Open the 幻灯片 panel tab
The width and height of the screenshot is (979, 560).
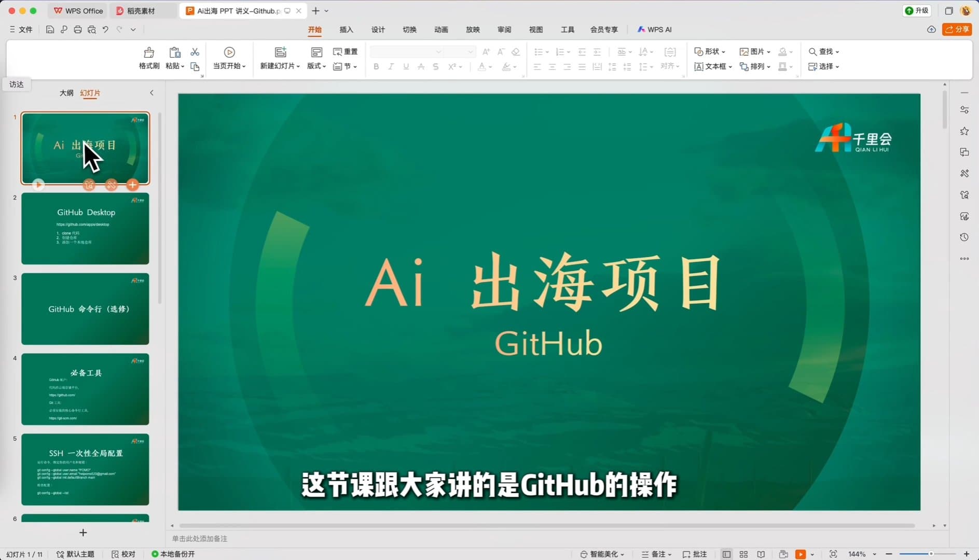point(90,93)
